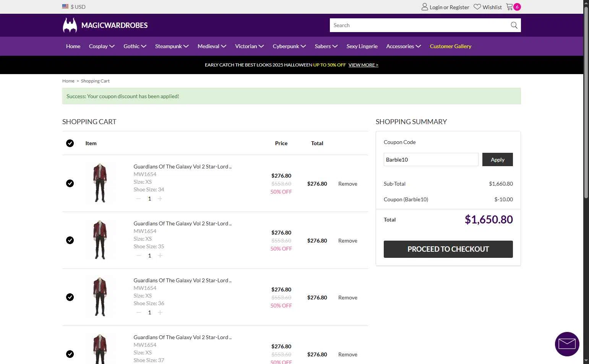Open the View More Halloween link

(x=363, y=65)
